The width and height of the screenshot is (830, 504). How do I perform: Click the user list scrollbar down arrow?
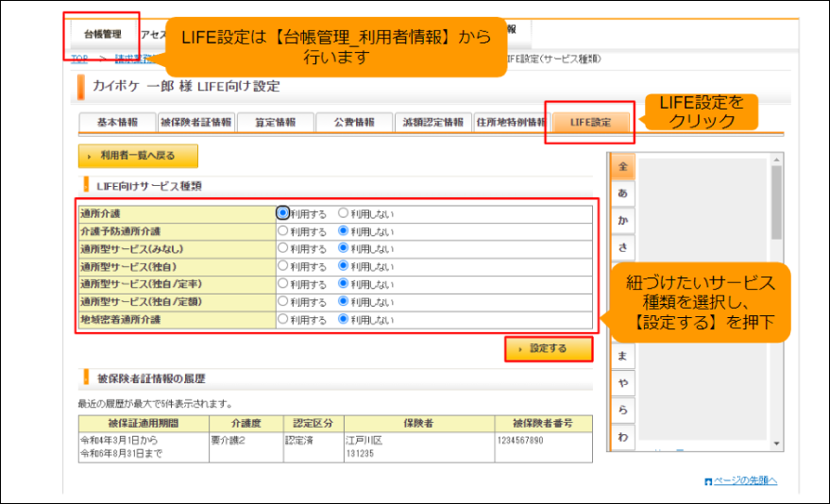[x=776, y=444]
